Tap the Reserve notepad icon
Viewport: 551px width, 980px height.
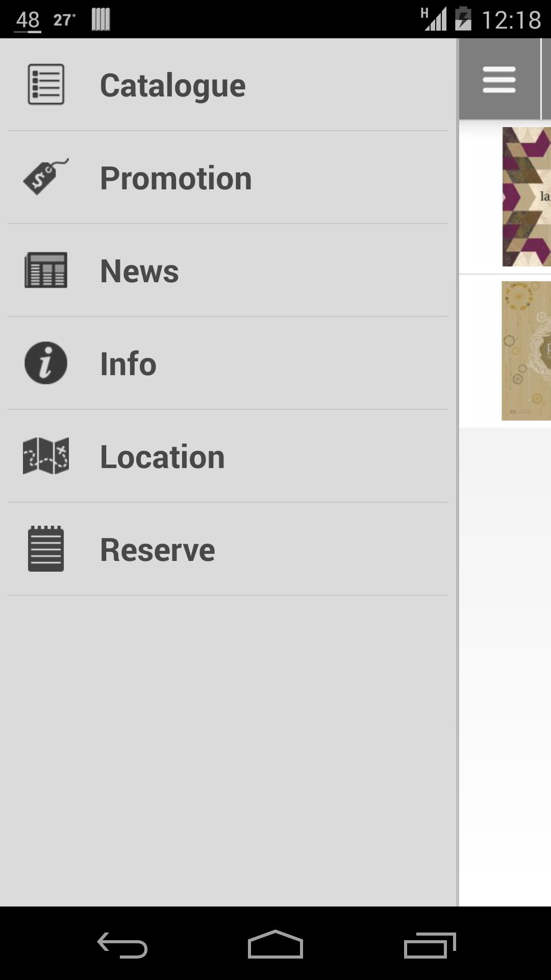click(x=46, y=549)
